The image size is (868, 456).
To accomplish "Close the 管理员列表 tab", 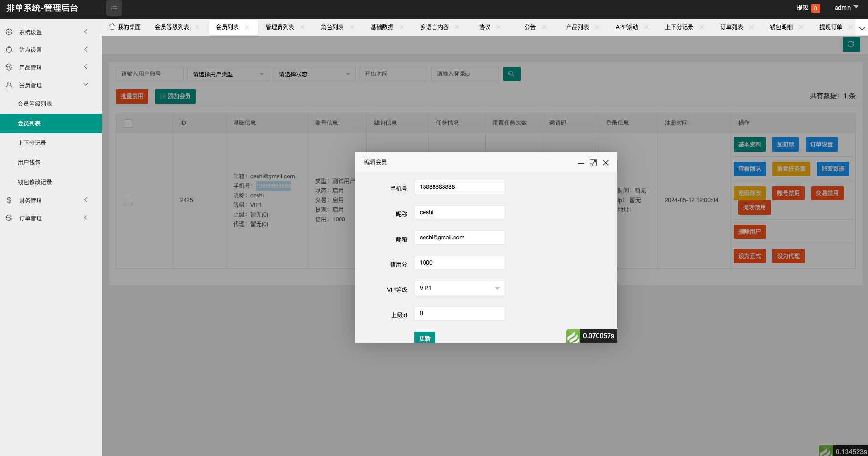I will tap(302, 27).
